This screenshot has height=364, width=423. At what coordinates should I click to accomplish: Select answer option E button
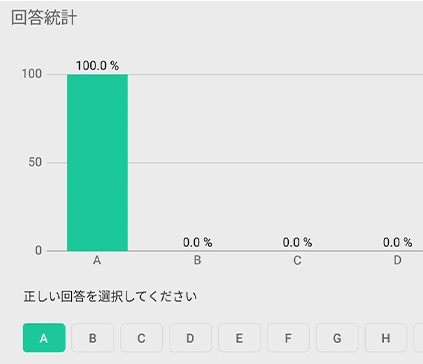point(239,338)
